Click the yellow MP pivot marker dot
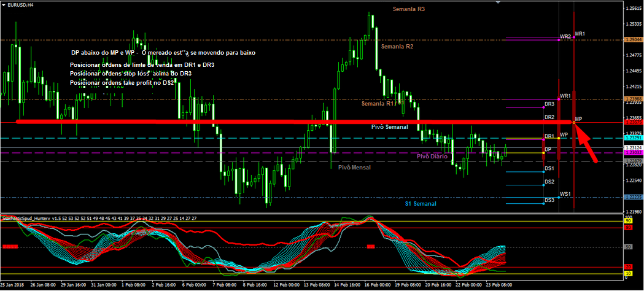Image resolution: width=644 pixels, height=291 pixels. point(573,123)
